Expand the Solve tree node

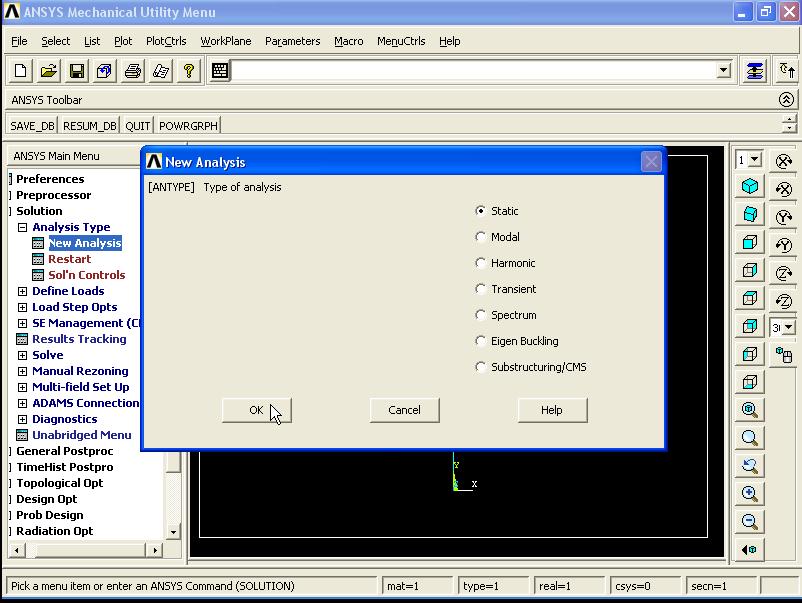tap(23, 355)
